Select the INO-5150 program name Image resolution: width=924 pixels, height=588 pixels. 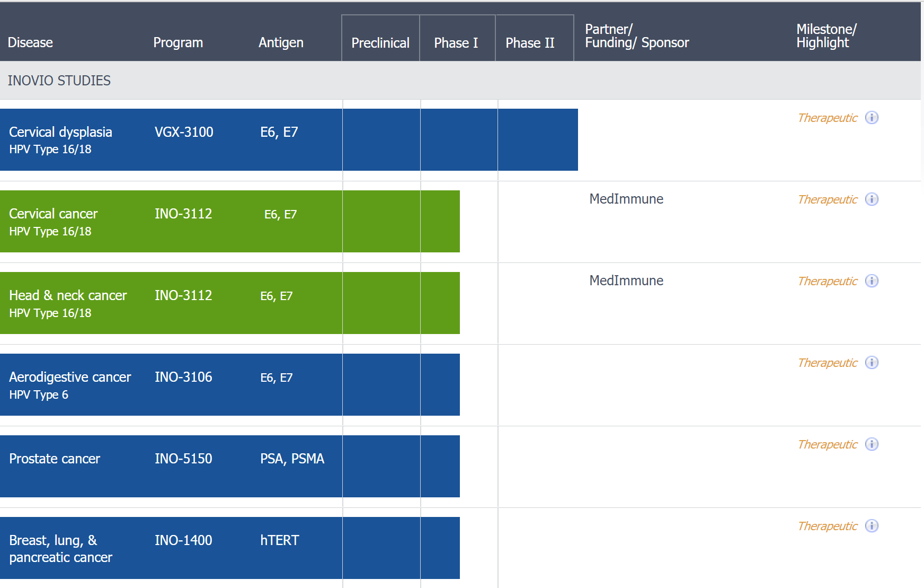click(x=183, y=459)
